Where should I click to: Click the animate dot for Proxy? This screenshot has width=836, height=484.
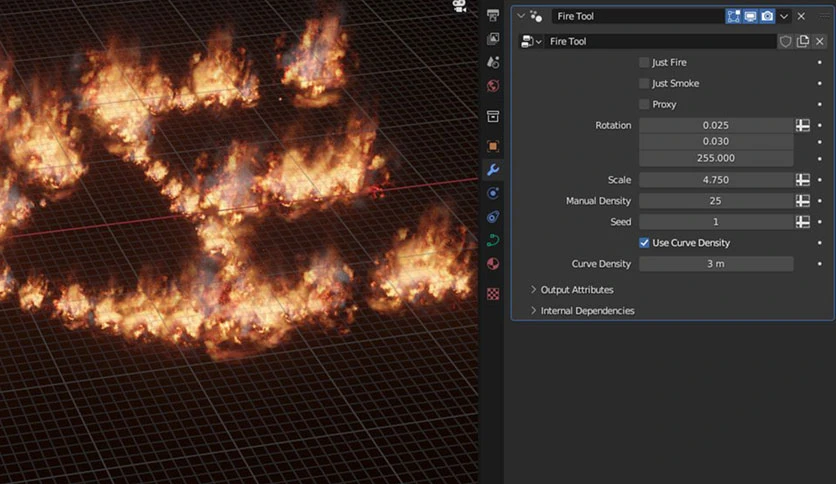pyautogui.click(x=819, y=104)
